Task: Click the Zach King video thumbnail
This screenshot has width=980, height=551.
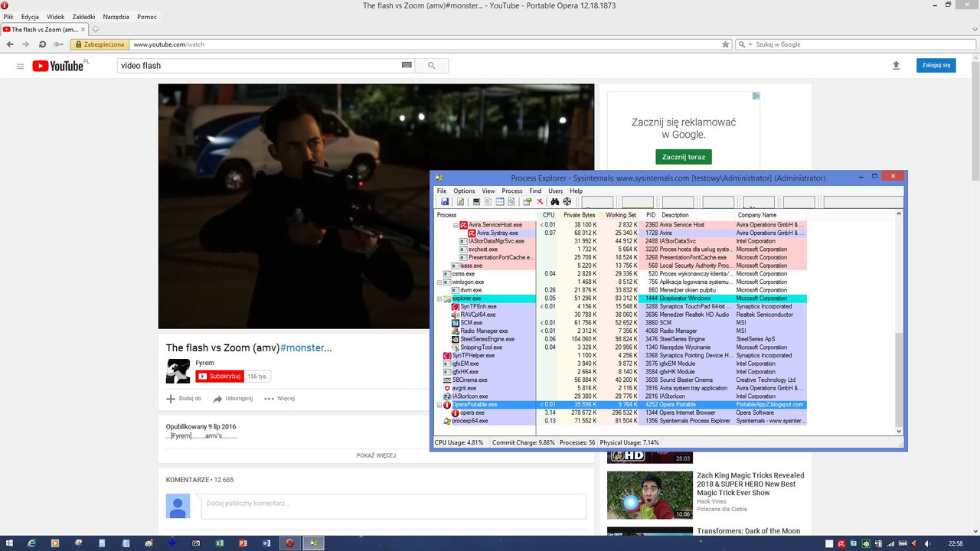Action: pos(650,494)
